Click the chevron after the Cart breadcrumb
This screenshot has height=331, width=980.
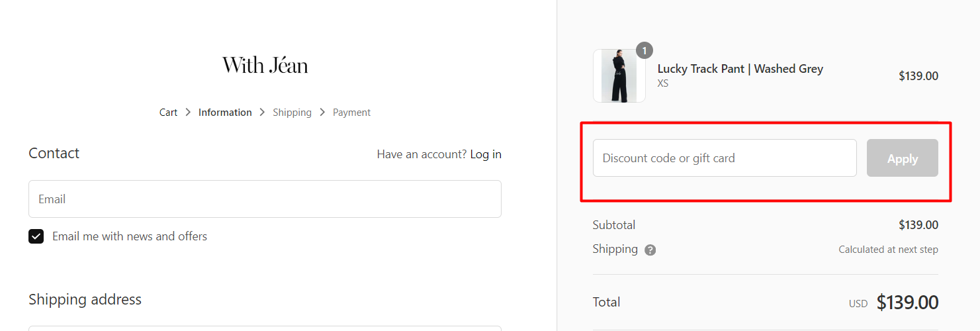click(188, 113)
